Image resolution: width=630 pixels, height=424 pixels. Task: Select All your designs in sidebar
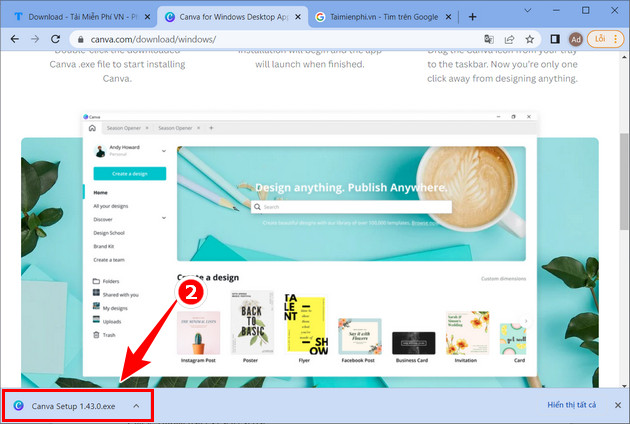coord(111,206)
